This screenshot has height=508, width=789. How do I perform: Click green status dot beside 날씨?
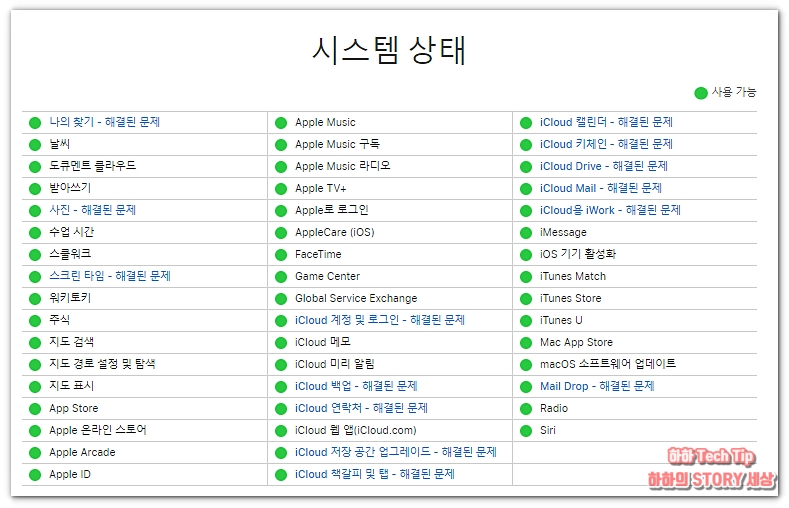point(35,145)
